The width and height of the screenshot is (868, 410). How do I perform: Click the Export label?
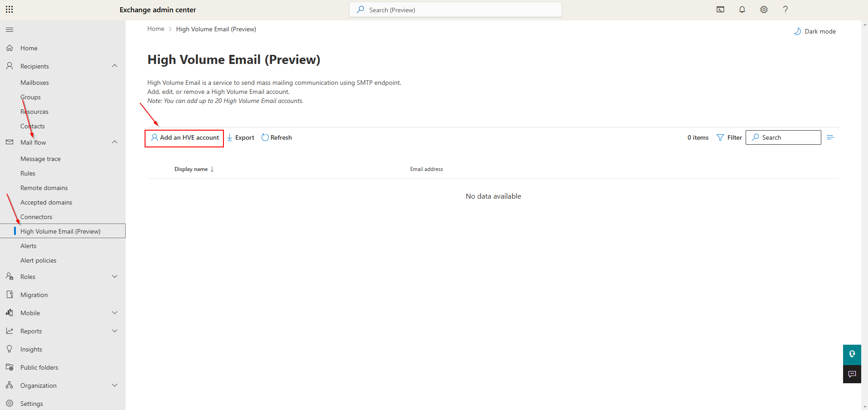click(x=245, y=137)
